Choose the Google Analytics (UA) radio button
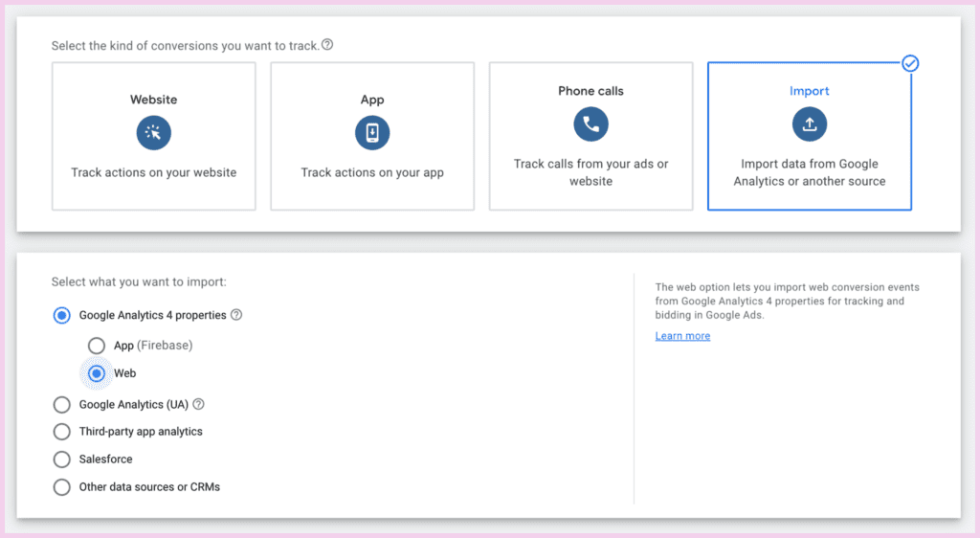 pyautogui.click(x=62, y=405)
